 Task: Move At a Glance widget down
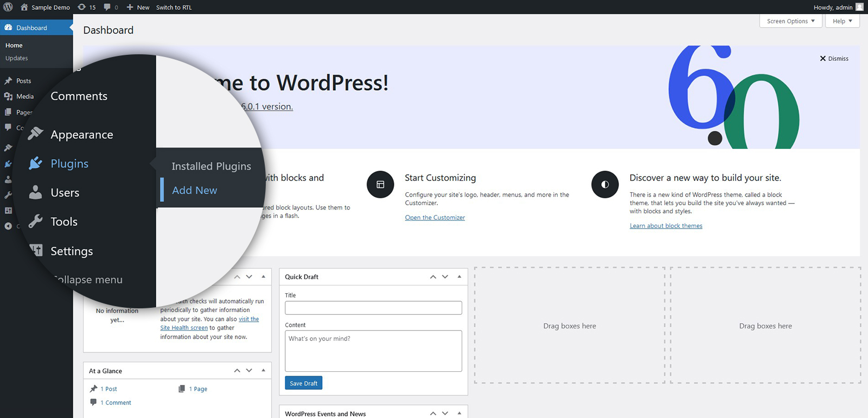coord(249,371)
